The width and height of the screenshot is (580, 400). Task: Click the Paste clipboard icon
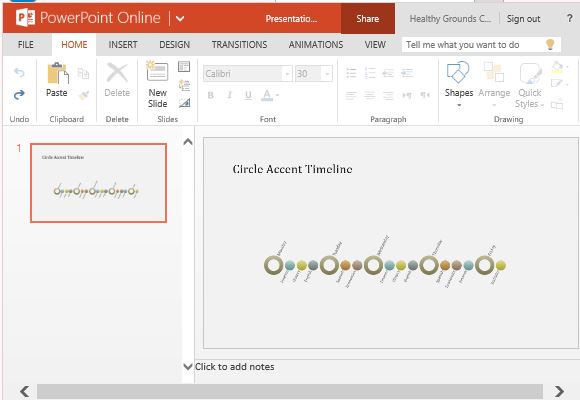58,73
